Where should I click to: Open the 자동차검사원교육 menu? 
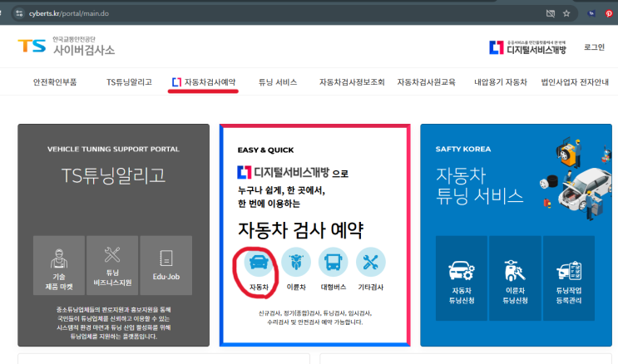click(426, 82)
